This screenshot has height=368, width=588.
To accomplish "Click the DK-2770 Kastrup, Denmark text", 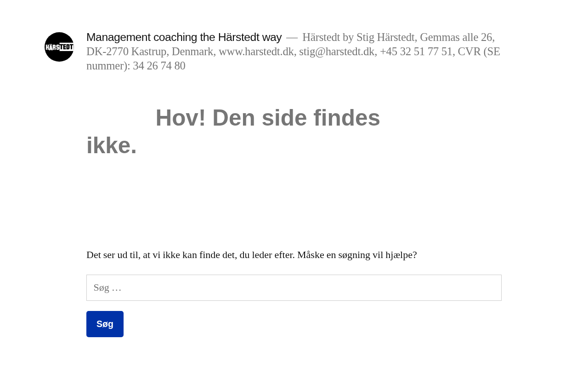I will pyautogui.click(x=151, y=52).
